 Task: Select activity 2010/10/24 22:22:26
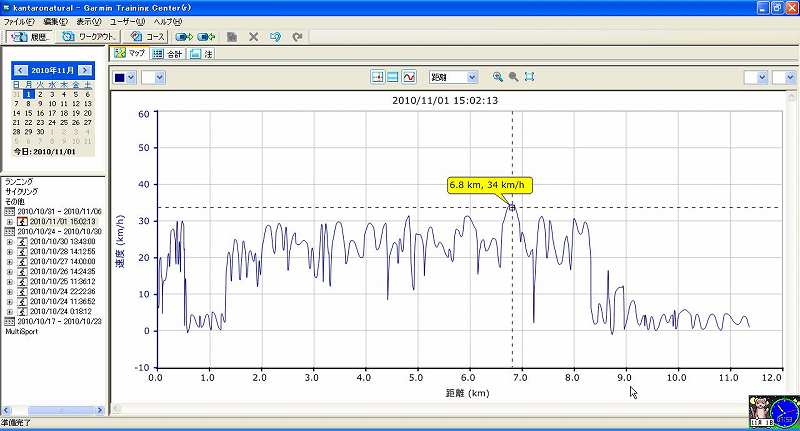pos(62,292)
